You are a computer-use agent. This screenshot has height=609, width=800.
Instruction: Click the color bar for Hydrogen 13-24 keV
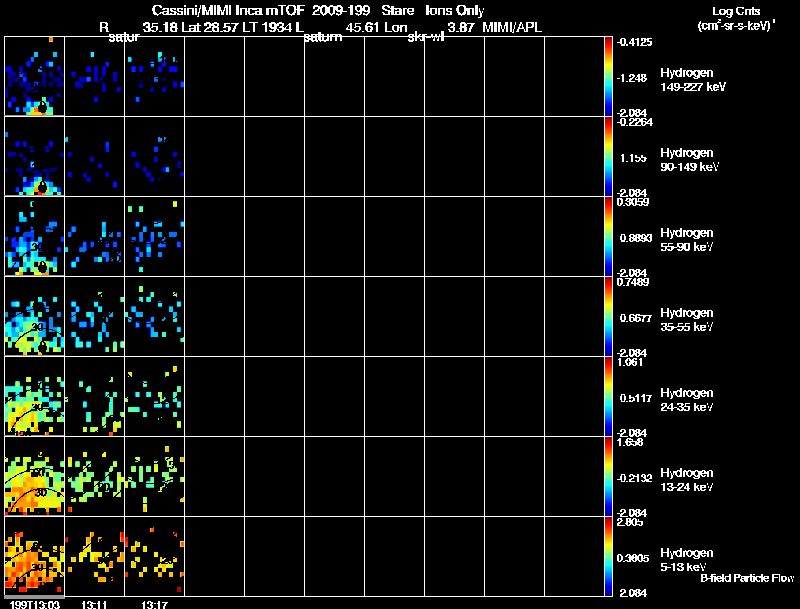click(x=608, y=476)
